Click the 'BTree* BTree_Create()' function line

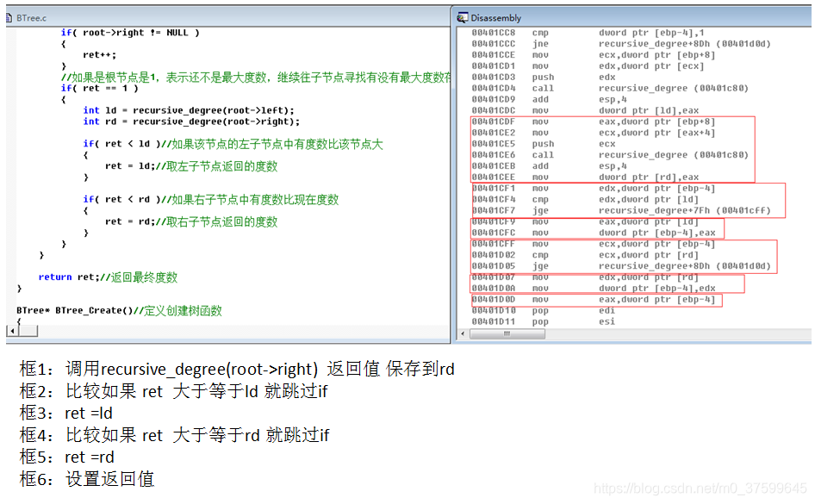tap(119, 311)
